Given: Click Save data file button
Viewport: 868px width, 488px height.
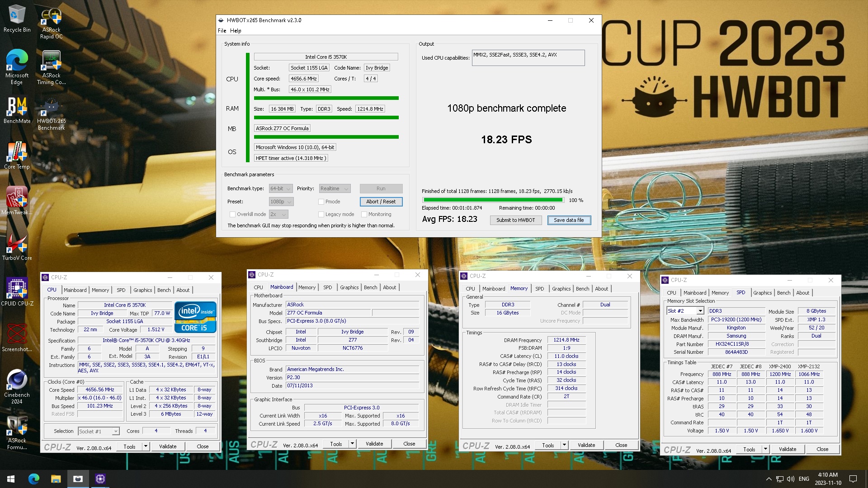Looking at the screenshot, I should click(569, 220).
